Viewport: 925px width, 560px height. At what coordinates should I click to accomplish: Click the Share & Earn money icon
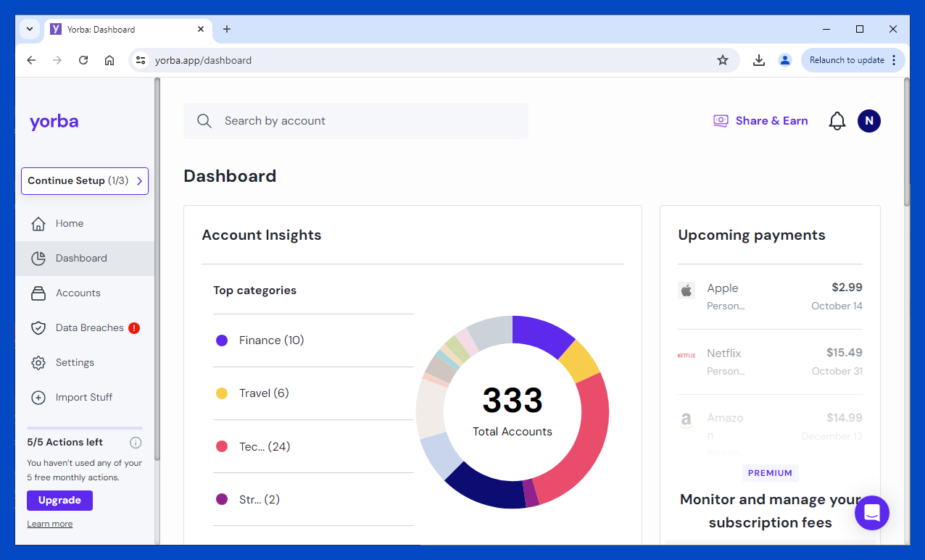point(721,121)
